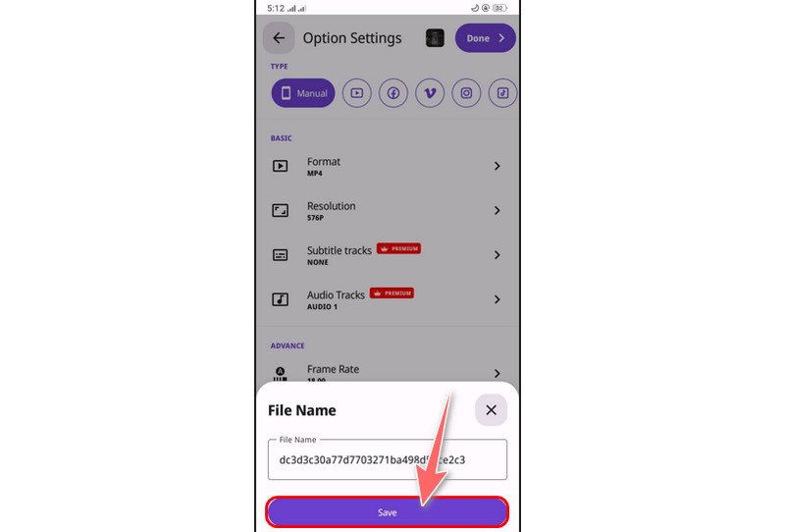Screen dimensions: 785x532
Task: Click the File Name text field
Action: pyautogui.click(x=387, y=459)
